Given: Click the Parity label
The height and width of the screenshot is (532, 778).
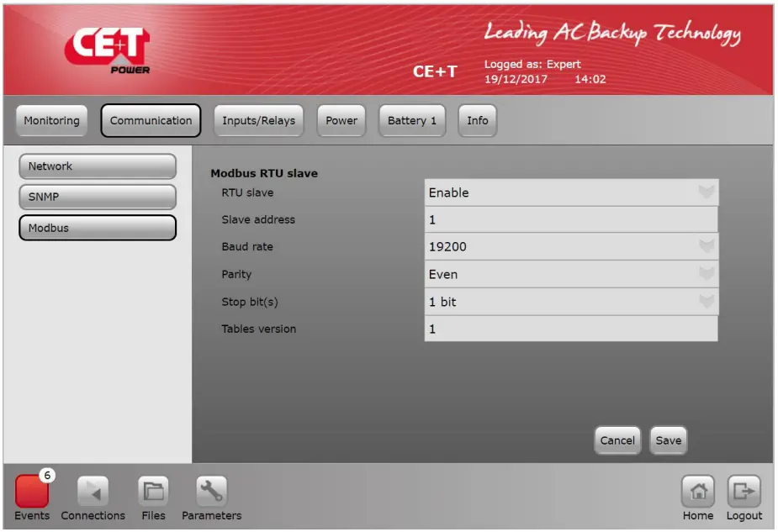Looking at the screenshot, I should coord(236,274).
